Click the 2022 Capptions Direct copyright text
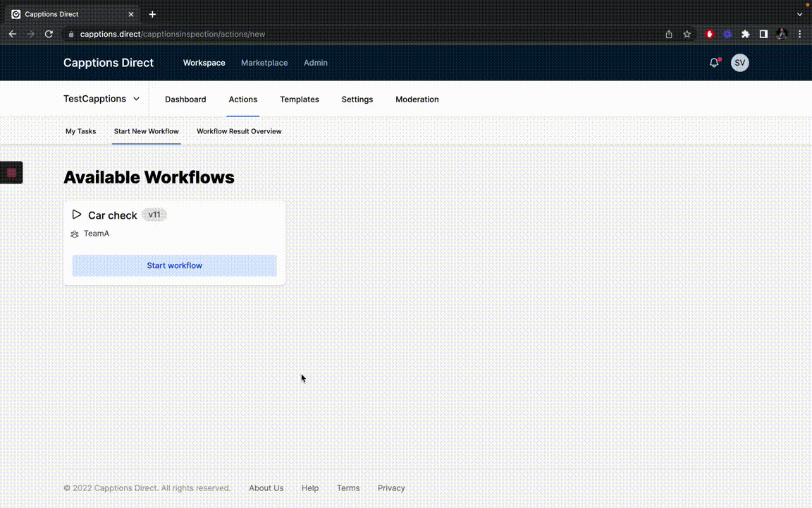 tap(147, 488)
